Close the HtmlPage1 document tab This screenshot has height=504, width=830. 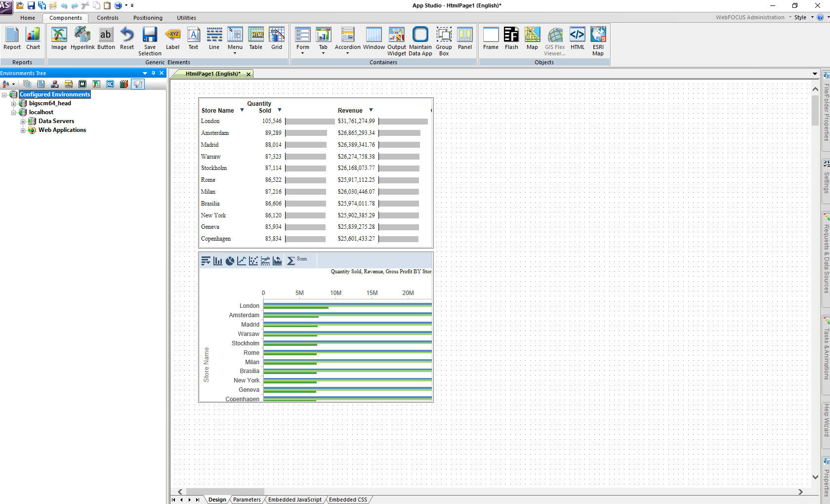point(249,74)
